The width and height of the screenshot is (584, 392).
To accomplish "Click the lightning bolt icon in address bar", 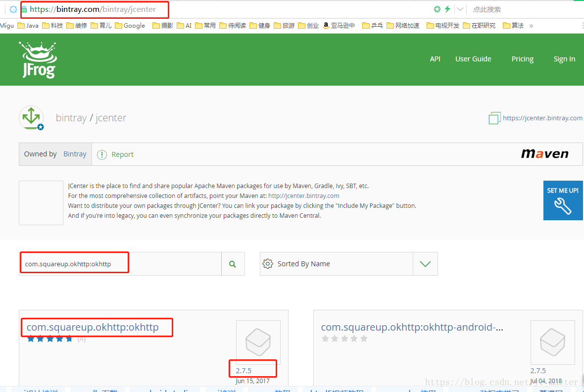I will click(x=447, y=9).
